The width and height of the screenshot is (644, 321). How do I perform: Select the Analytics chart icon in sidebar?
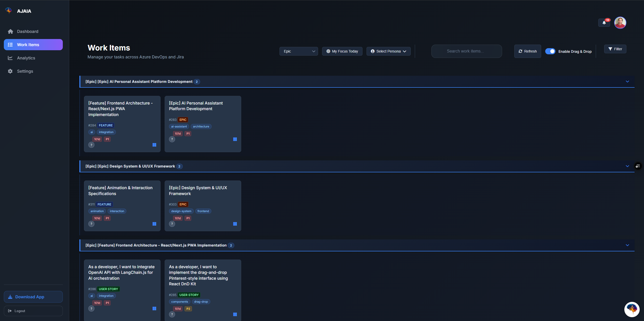pyautogui.click(x=10, y=58)
